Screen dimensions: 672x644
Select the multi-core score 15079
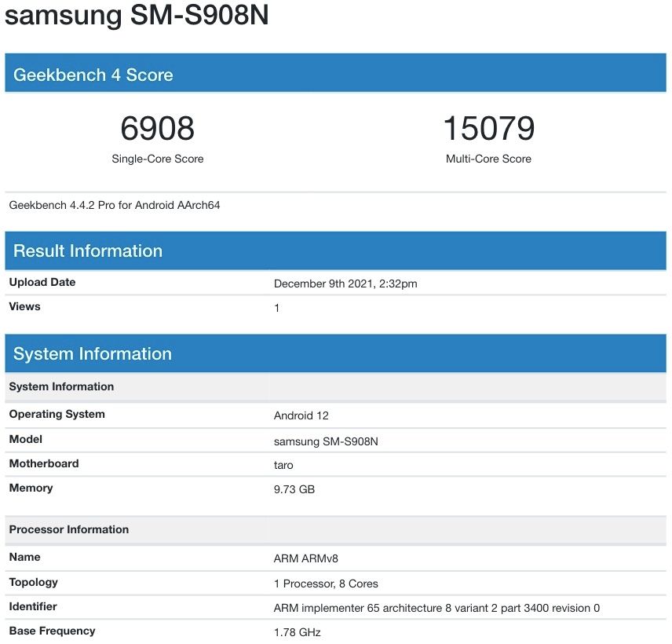[x=488, y=129]
